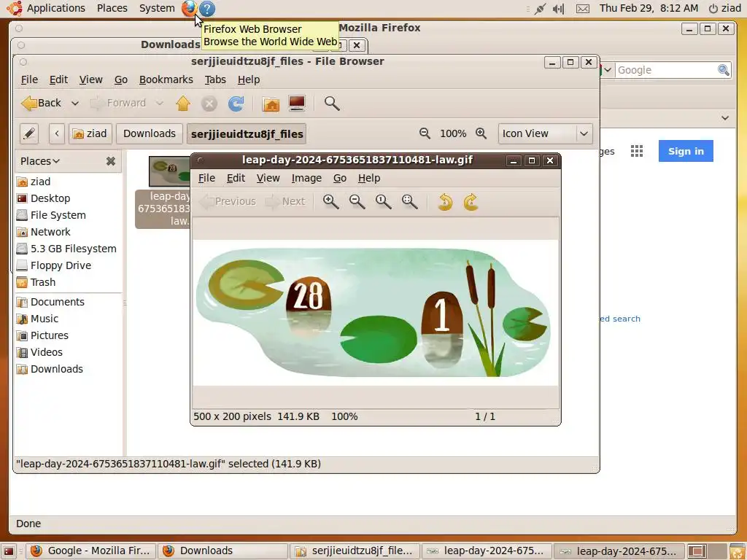Screen dimensions: 747x560
Task: Open the System menu in the top panel
Action: (157, 8)
